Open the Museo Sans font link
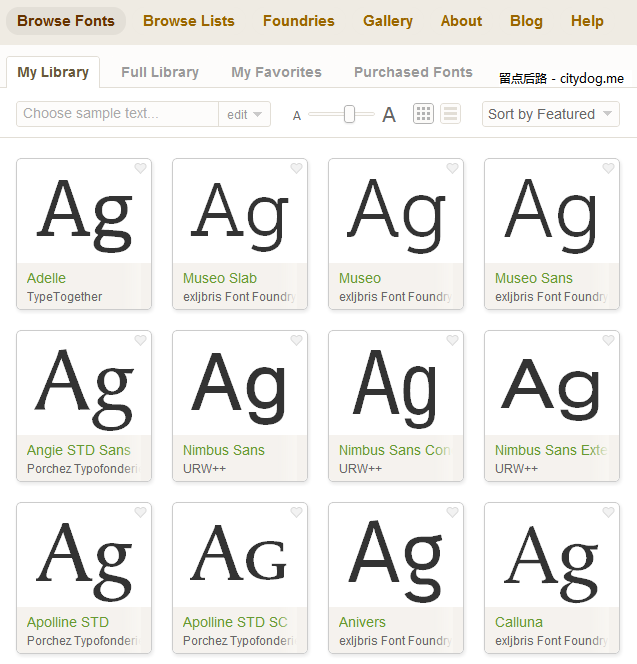The width and height of the screenshot is (637, 664). [534, 278]
